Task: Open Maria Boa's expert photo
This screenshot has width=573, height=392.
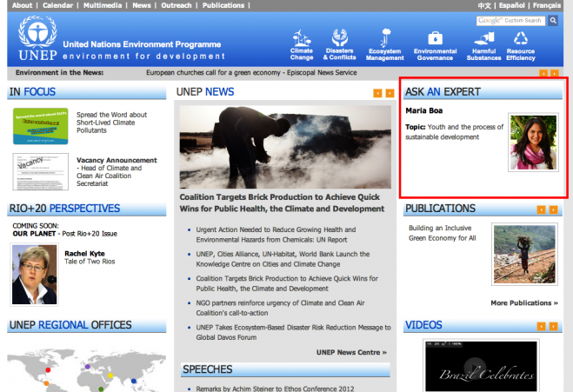Action: tap(533, 143)
